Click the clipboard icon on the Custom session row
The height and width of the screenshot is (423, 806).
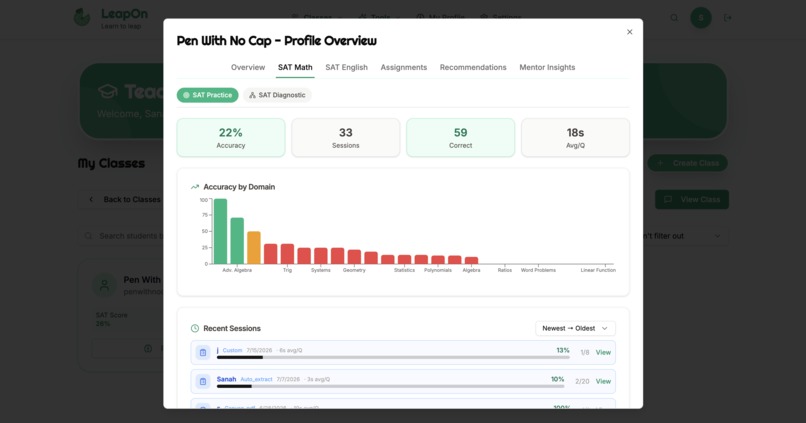203,353
